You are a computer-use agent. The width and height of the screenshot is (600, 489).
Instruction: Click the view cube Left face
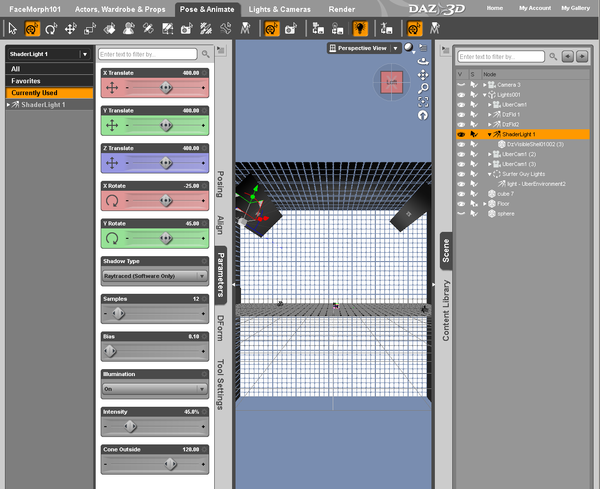[x=391, y=82]
